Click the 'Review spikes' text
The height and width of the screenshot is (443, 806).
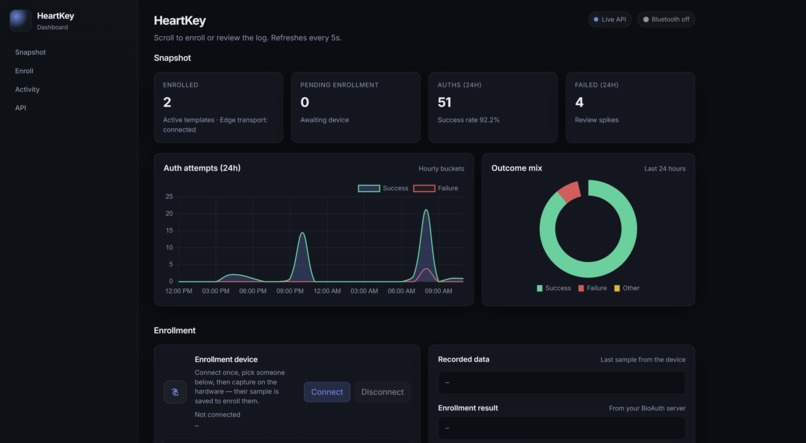596,120
